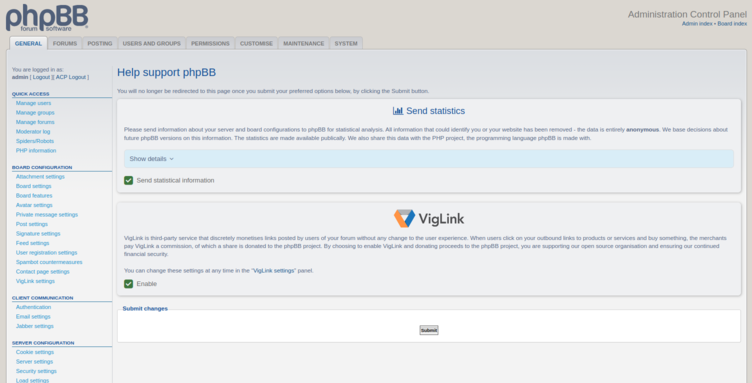Open the Forums tab
The image size is (752, 383).
[65, 43]
